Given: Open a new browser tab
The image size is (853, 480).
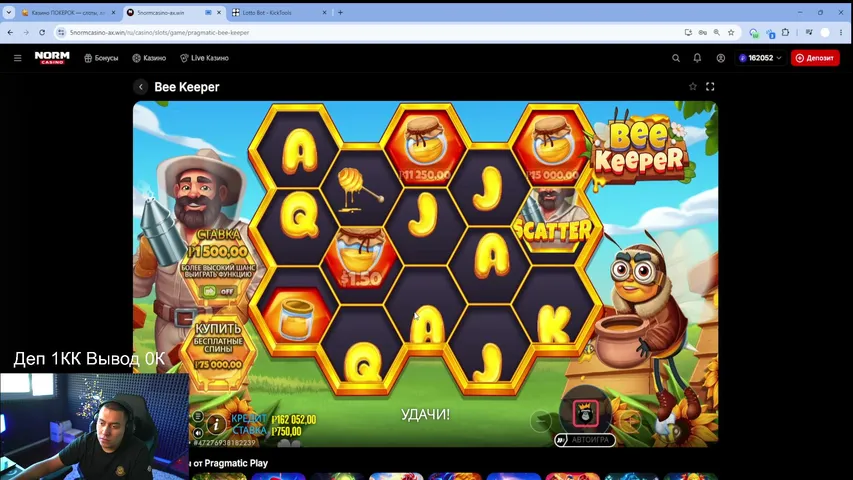Looking at the screenshot, I should (341, 13).
